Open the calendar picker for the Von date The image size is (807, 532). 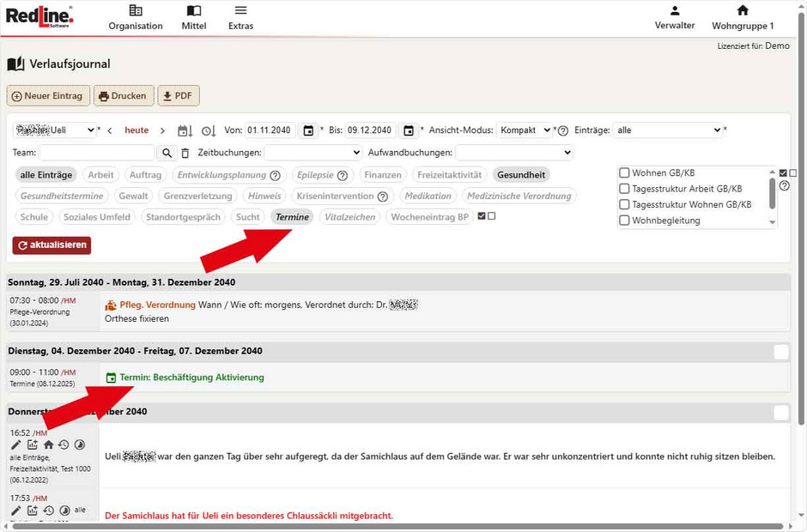tap(308, 130)
